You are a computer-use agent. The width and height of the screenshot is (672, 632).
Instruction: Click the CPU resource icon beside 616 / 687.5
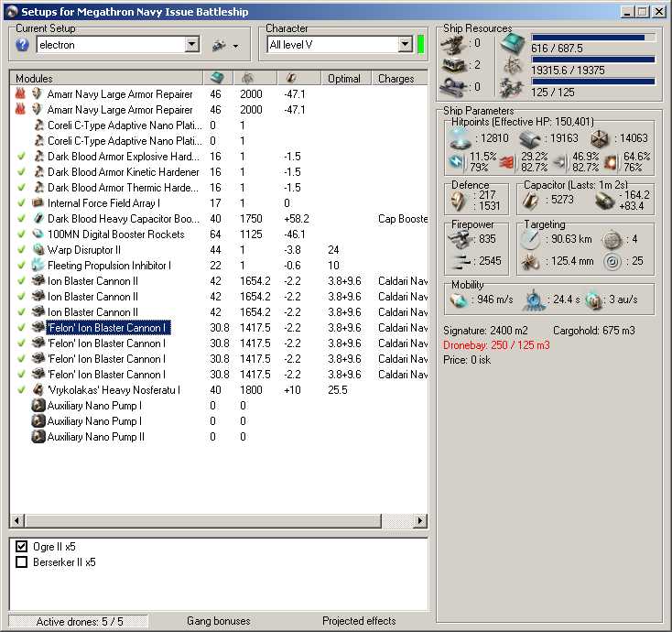tap(513, 44)
